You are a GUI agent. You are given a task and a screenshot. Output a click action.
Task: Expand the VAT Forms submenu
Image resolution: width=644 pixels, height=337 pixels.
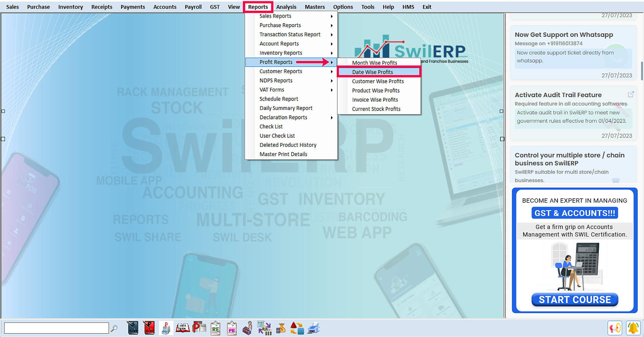point(291,90)
